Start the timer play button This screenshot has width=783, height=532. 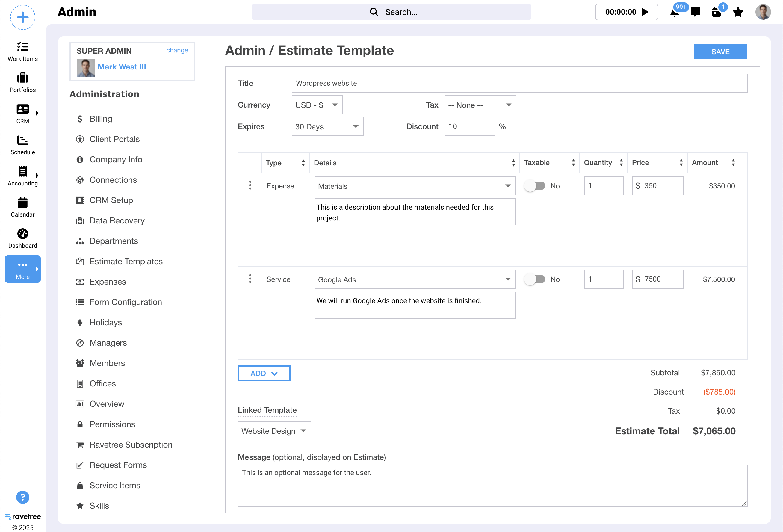pyautogui.click(x=645, y=12)
